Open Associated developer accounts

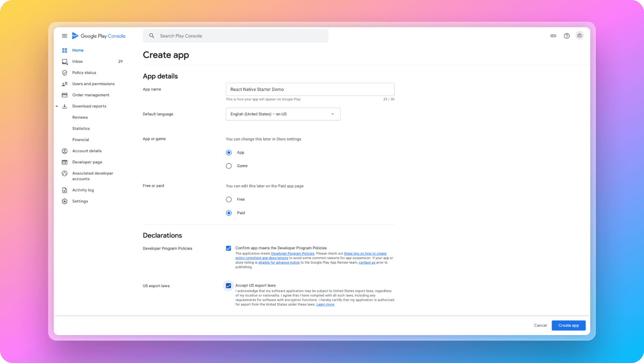(92, 176)
